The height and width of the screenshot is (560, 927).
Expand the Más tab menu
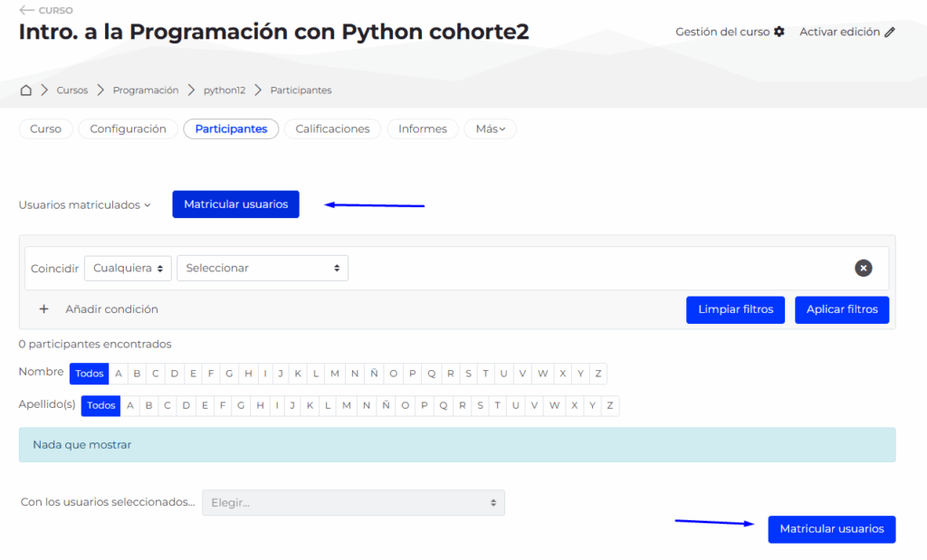[490, 129]
